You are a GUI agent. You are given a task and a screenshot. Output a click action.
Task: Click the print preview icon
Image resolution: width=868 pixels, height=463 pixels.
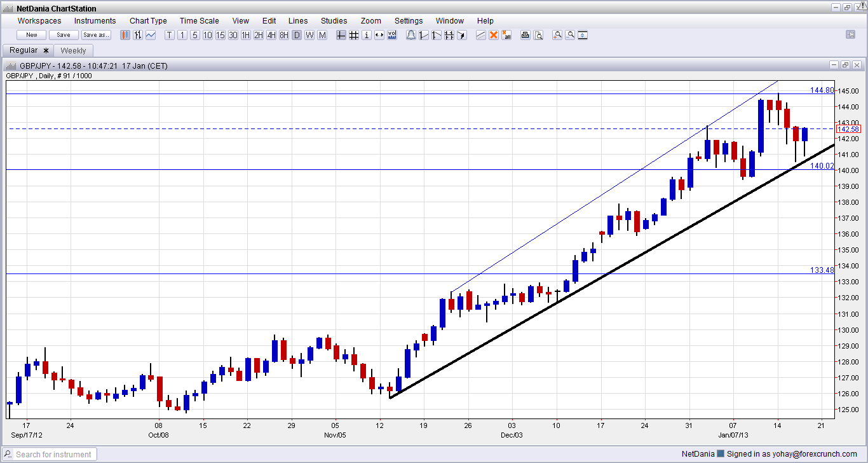538,35
